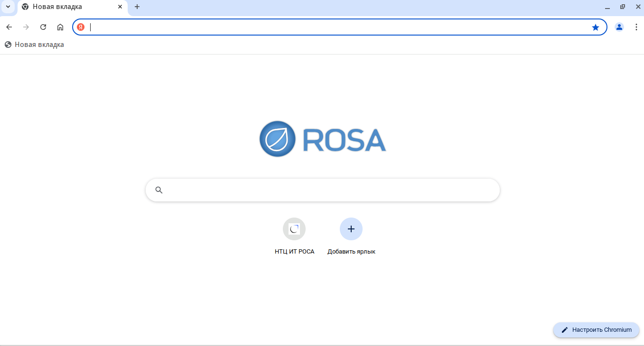Click Настроить Chromium button
The image size is (644, 346).
coord(596,330)
